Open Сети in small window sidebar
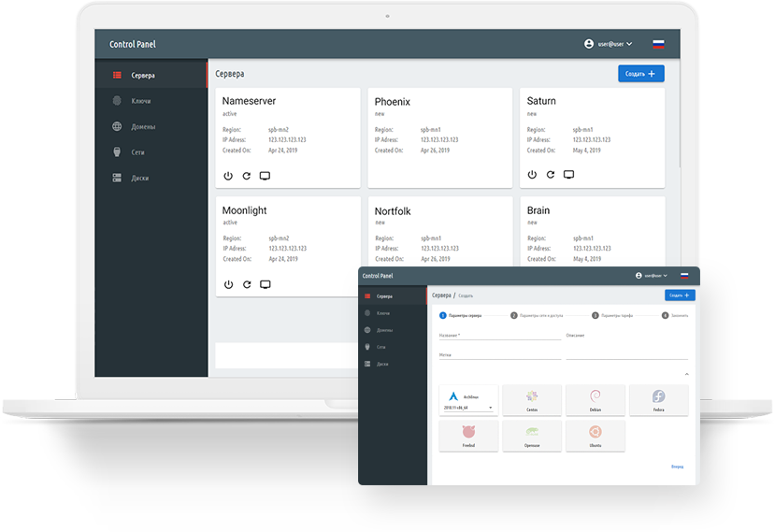The height and width of the screenshot is (532, 775). coord(393,347)
